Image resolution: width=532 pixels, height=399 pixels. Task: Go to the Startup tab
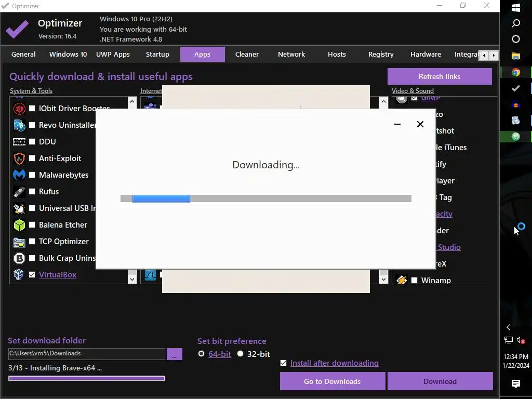click(157, 54)
